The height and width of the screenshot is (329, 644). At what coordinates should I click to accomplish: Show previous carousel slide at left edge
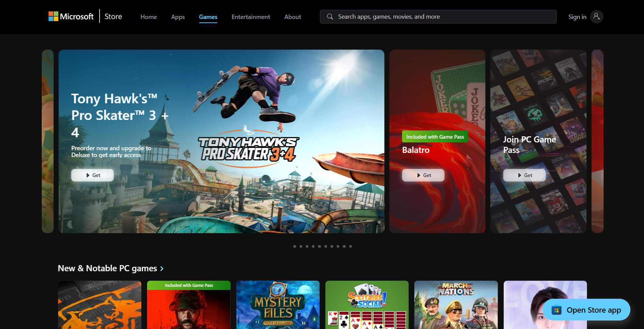tap(48, 141)
